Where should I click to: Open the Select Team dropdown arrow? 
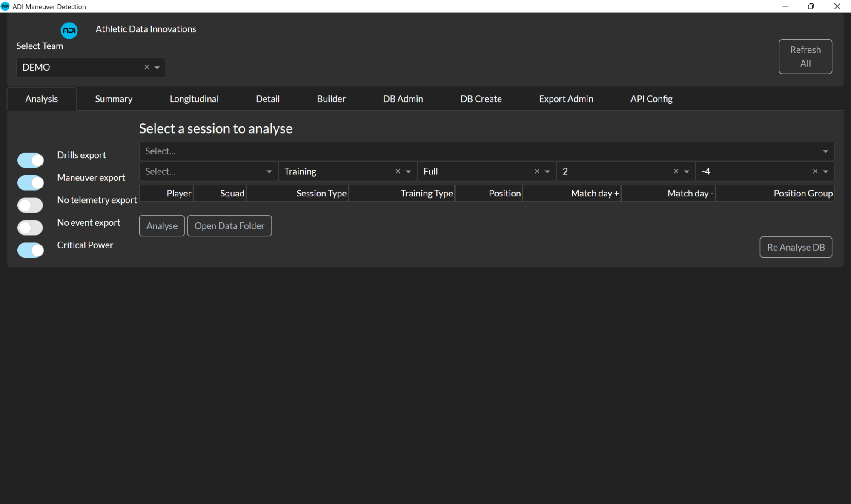157,68
